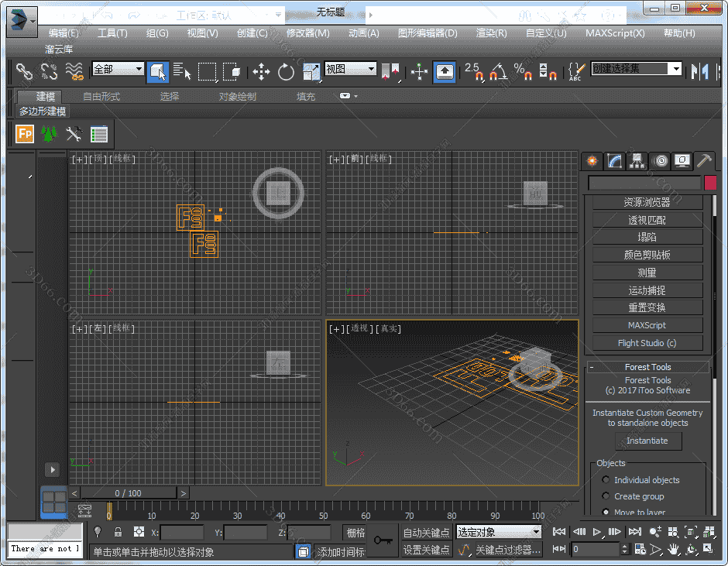Click the Select and Link chain icon
Screen dimensions: 728x566
(x=25, y=72)
